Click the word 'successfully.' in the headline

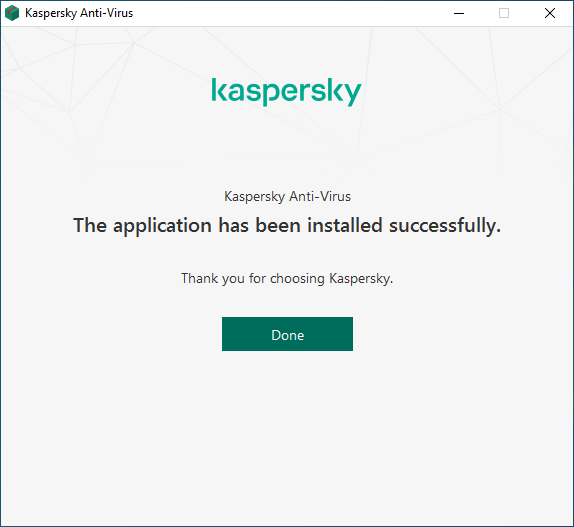pyautogui.click(x=445, y=225)
